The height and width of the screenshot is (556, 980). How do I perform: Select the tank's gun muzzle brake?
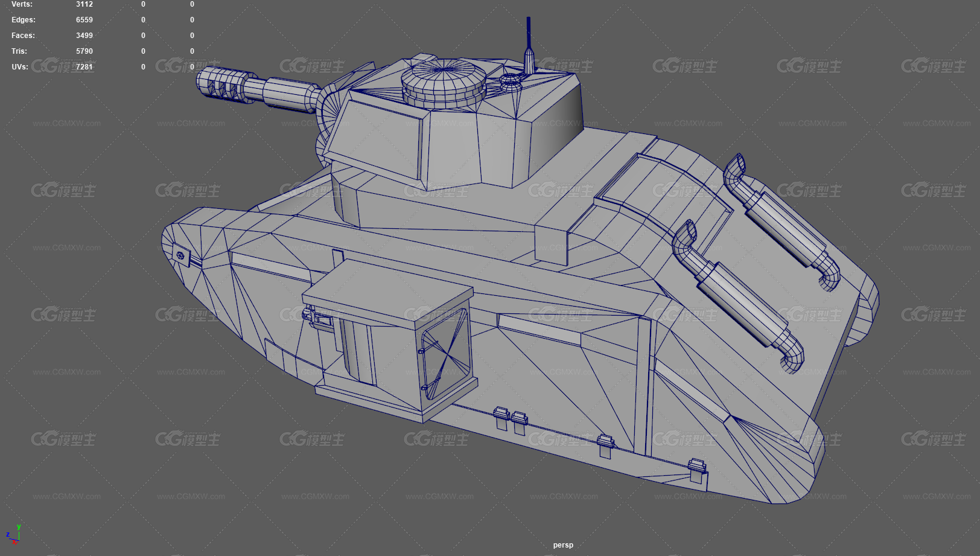[x=226, y=84]
